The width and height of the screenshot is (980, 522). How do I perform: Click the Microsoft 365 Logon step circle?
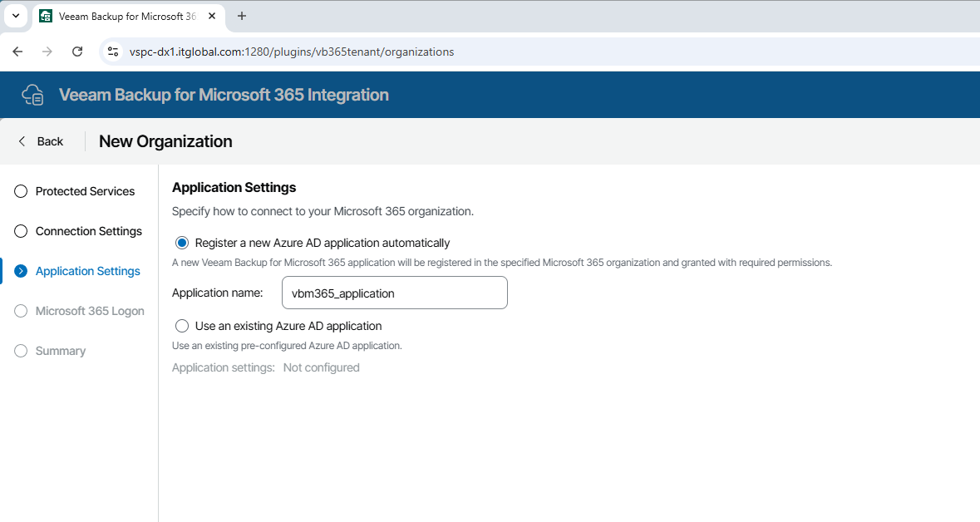(21, 312)
